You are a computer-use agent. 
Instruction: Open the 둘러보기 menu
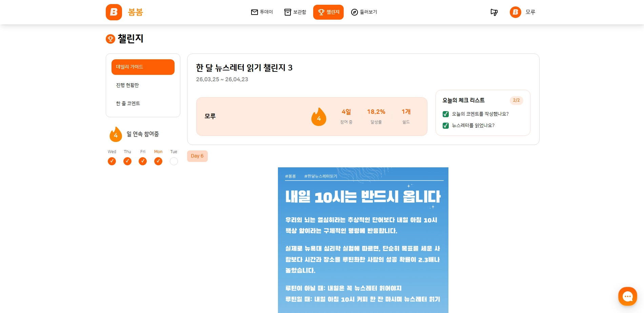(364, 12)
